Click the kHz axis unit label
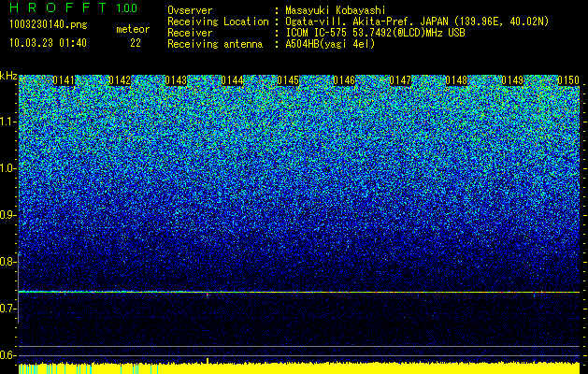588x374 pixels. click(8, 76)
